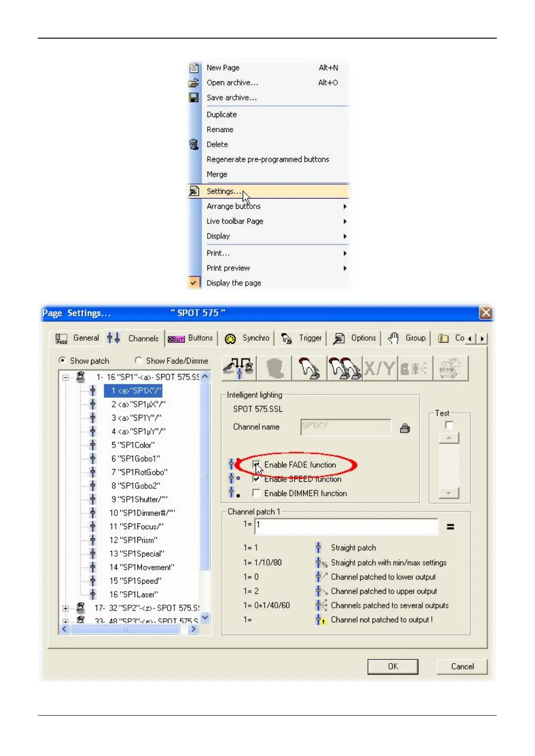
Task: Click the X/Y toolbar icon
Action: 380,369
